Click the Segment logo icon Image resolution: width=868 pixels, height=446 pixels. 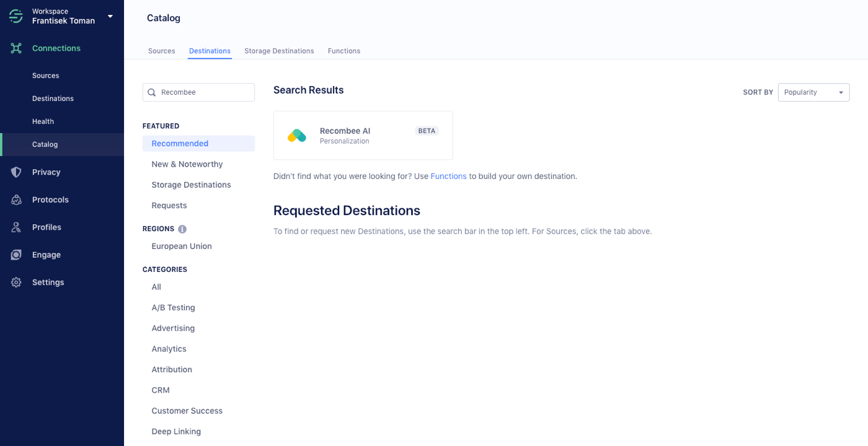point(16,16)
